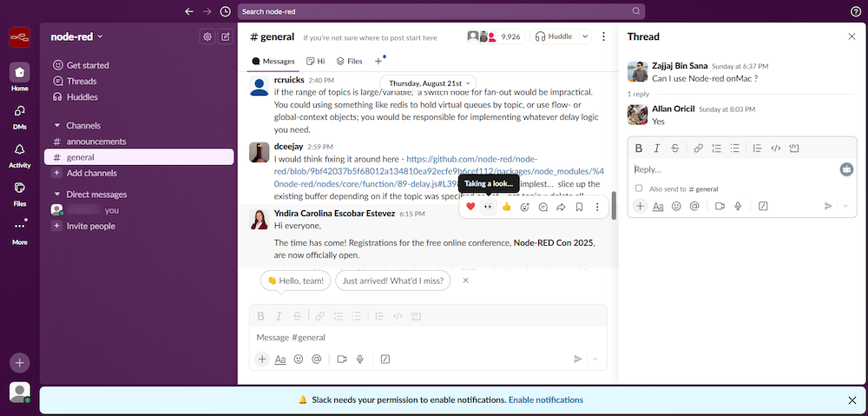
Task: Click the new message compose icon
Action: coord(225,36)
